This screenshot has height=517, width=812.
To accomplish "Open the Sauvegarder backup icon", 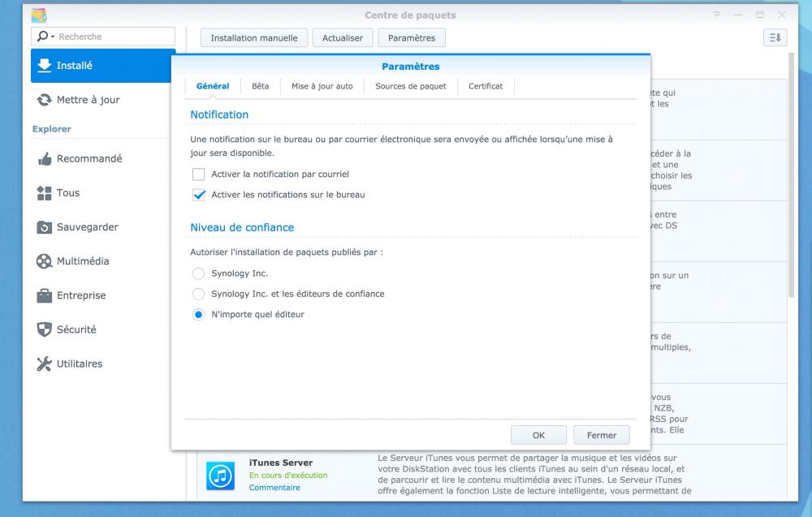I will click(x=44, y=227).
